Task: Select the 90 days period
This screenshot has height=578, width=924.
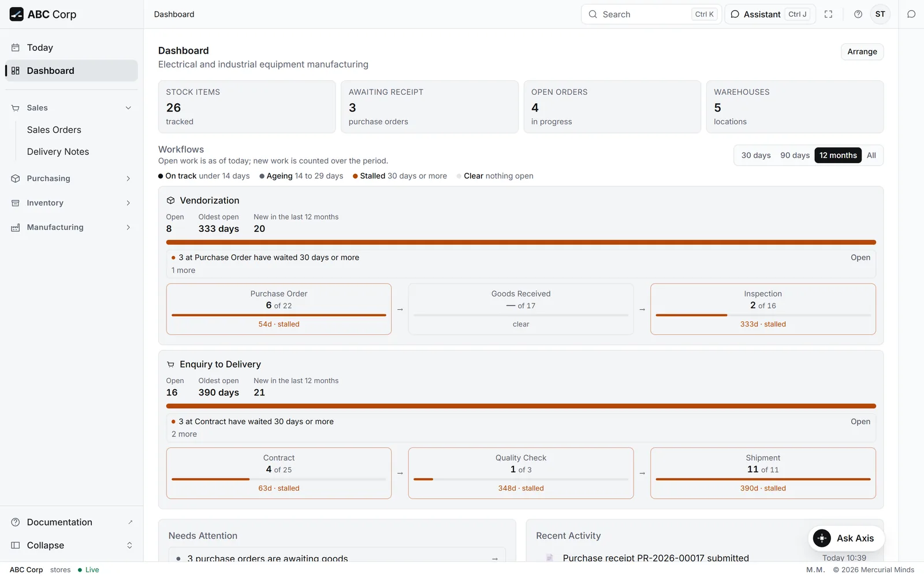Action: (795, 155)
